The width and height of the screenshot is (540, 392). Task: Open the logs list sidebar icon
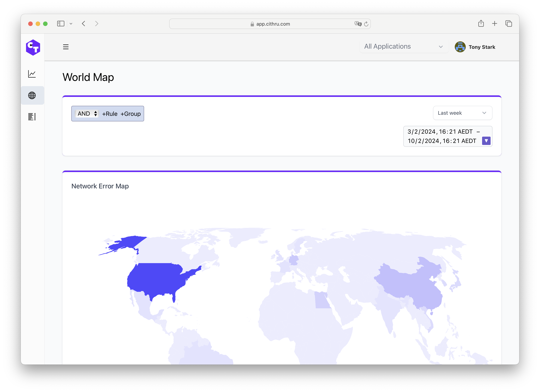coord(32,117)
